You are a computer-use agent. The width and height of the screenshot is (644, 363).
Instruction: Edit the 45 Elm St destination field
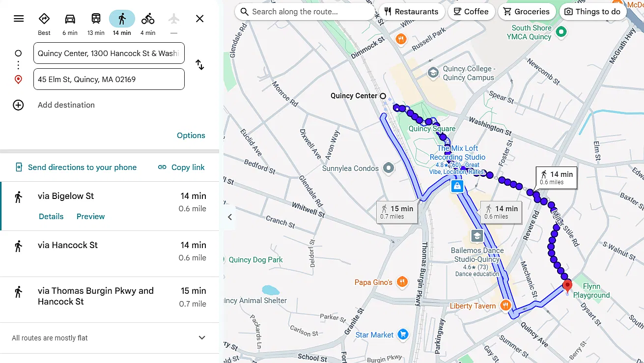(x=109, y=79)
